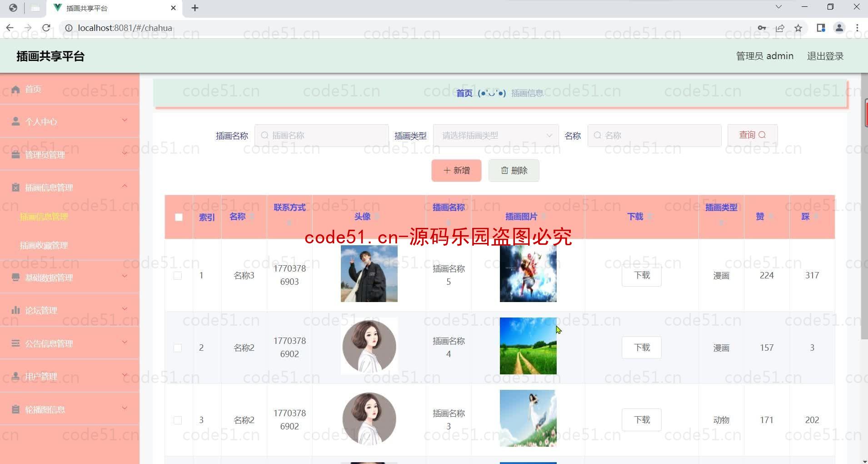
Task: Go back using the browser back arrow
Action: pyautogui.click(x=10, y=28)
